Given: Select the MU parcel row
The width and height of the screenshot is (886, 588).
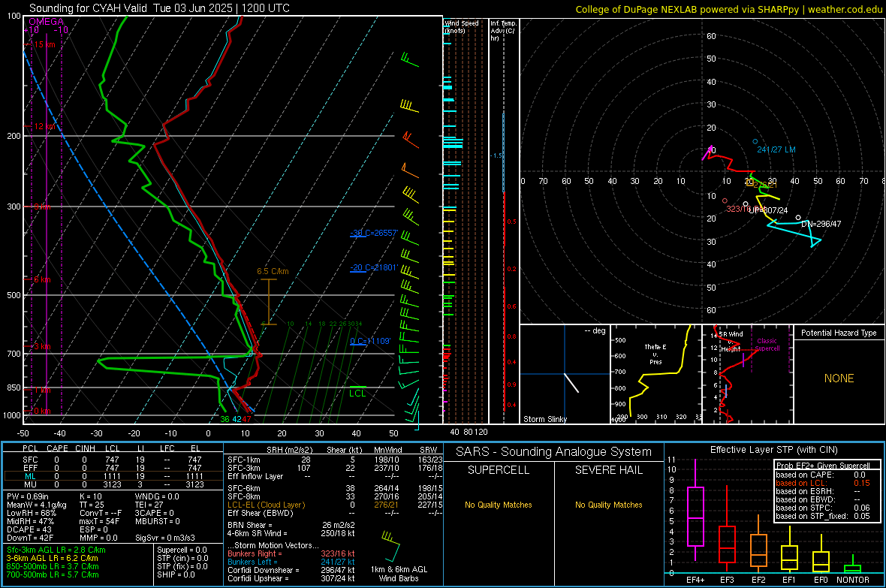Looking at the screenshot, I should click(x=113, y=484).
